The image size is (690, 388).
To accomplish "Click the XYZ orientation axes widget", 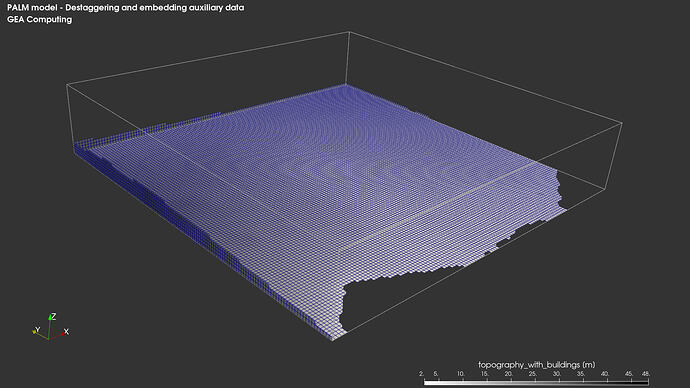I will pos(51,327).
